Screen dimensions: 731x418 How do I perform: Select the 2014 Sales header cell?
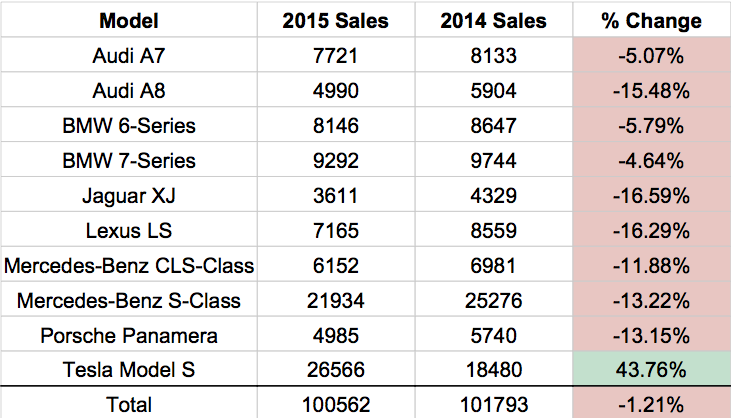[x=494, y=20]
